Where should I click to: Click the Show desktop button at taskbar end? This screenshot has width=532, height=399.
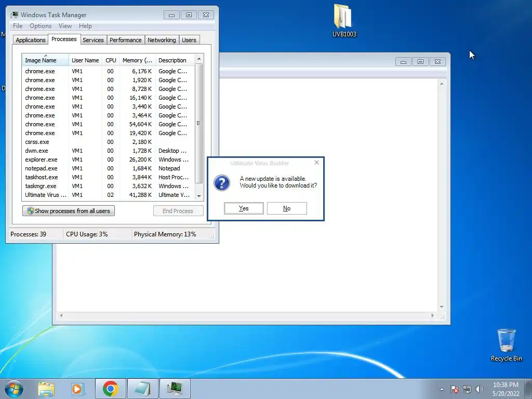click(528, 389)
